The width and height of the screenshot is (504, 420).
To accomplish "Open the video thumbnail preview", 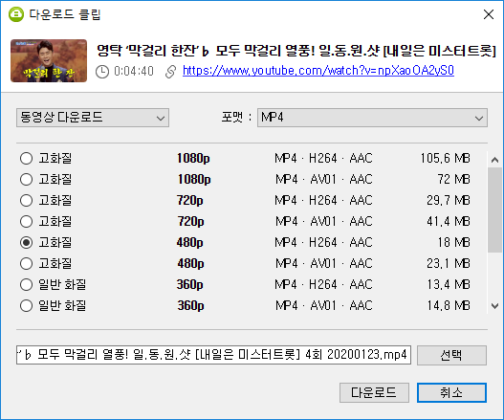I will point(49,60).
